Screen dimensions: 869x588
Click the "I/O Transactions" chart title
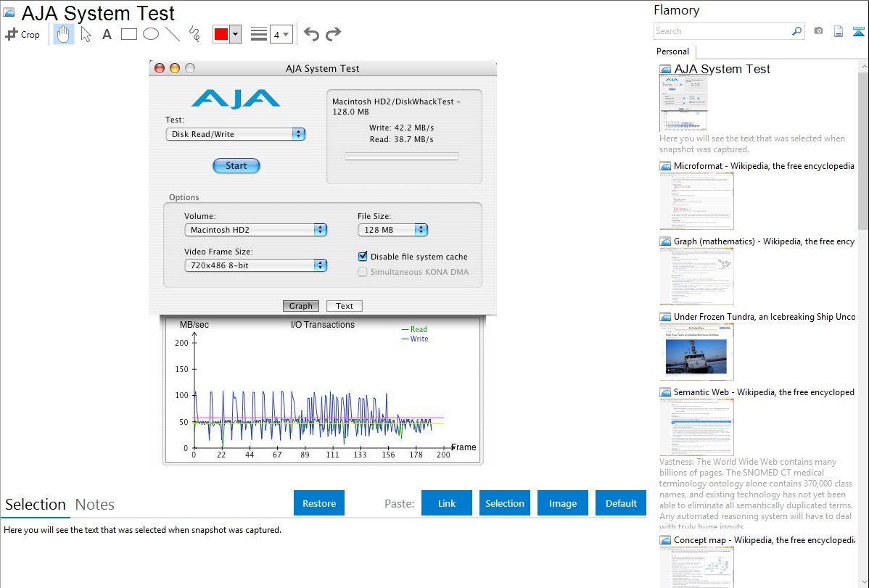tap(323, 325)
